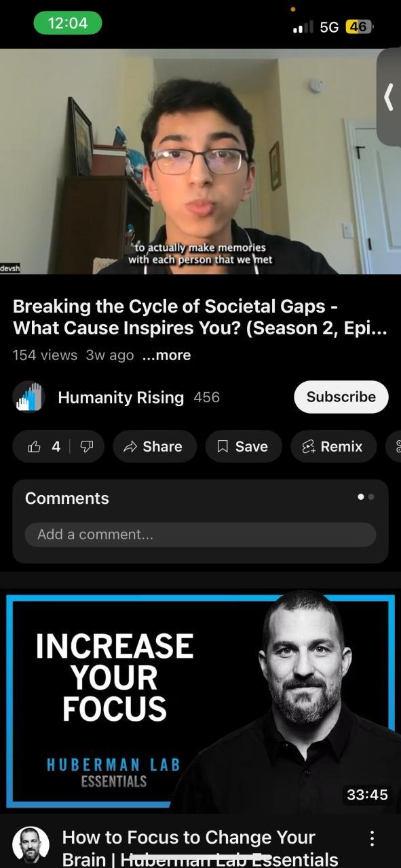
Task: Subscribe to Humanity Rising channel
Action: (341, 397)
